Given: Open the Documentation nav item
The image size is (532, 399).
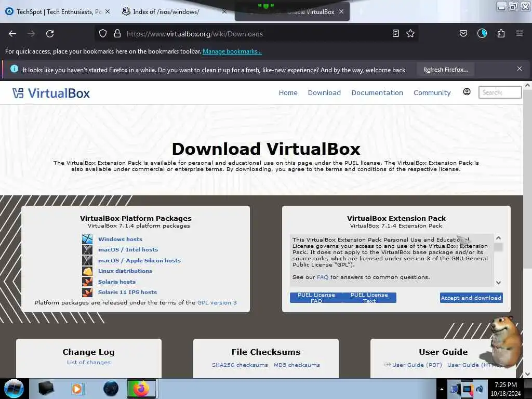Looking at the screenshot, I should point(377,92).
